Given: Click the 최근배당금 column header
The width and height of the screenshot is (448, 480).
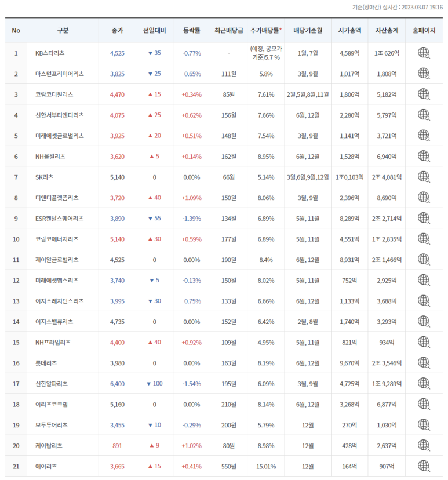Looking at the screenshot, I should [x=228, y=30].
